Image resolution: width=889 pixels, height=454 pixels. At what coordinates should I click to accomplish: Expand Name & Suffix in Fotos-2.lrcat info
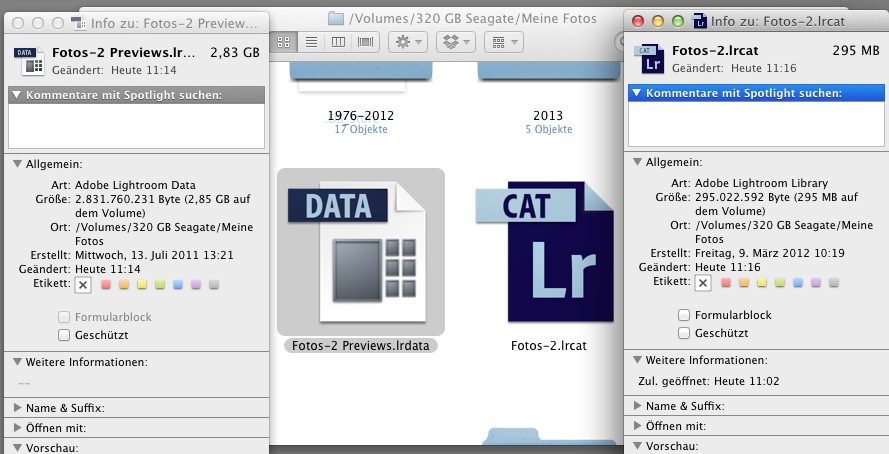tap(637, 406)
